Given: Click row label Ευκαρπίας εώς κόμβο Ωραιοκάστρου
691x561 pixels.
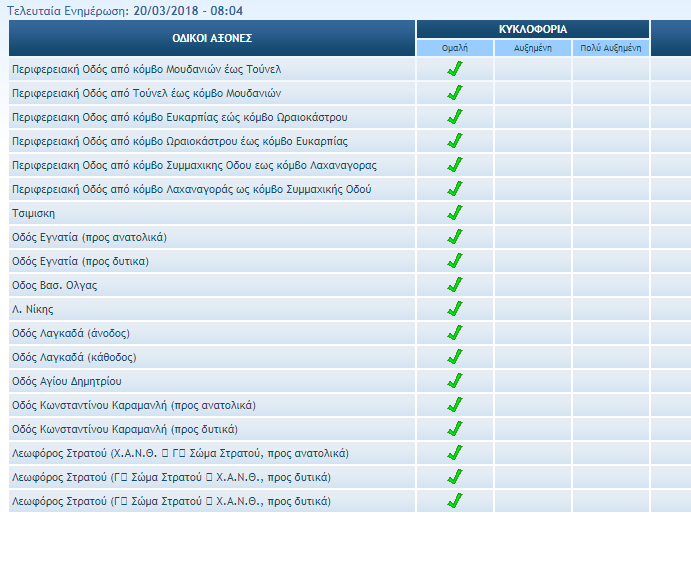Looking at the screenshot, I should click(x=179, y=117).
